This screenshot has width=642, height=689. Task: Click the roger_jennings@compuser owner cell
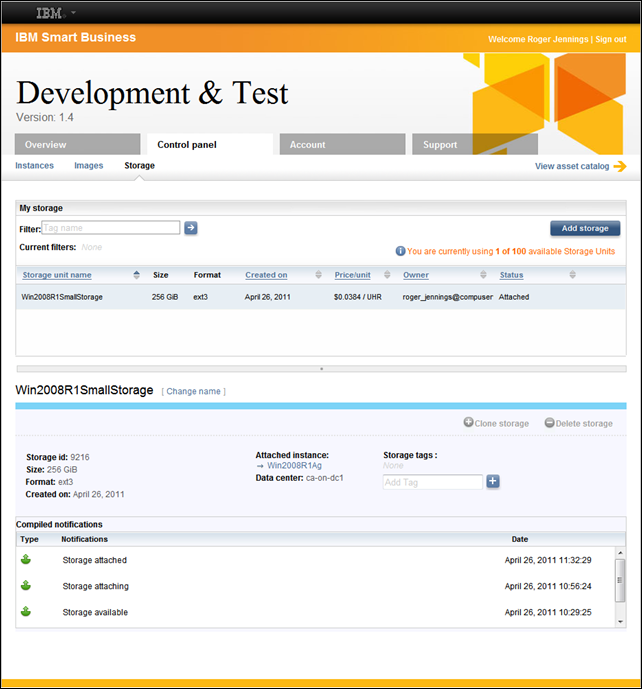pyautogui.click(x=447, y=297)
